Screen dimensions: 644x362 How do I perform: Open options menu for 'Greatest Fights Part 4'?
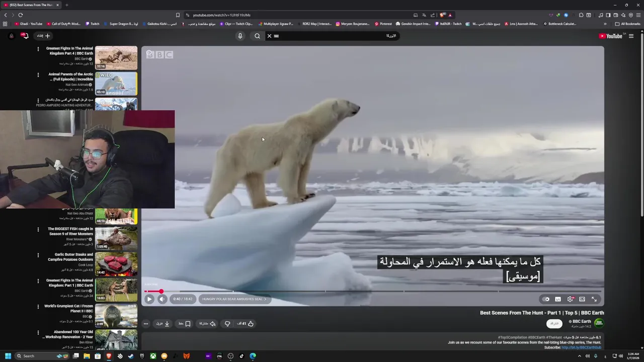pos(38,49)
